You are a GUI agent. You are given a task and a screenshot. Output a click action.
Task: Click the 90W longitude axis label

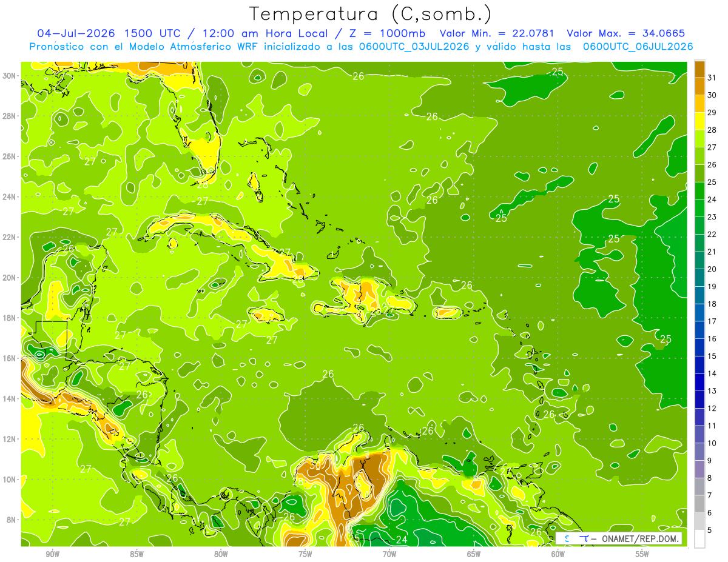pos(52,554)
